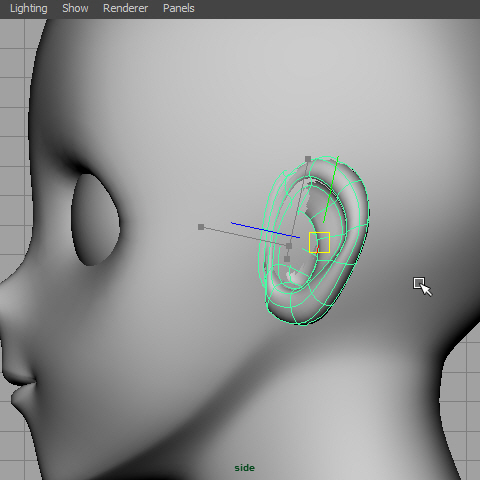Select the gray handle above the ear
The height and width of the screenshot is (480, 480).
tap(308, 159)
